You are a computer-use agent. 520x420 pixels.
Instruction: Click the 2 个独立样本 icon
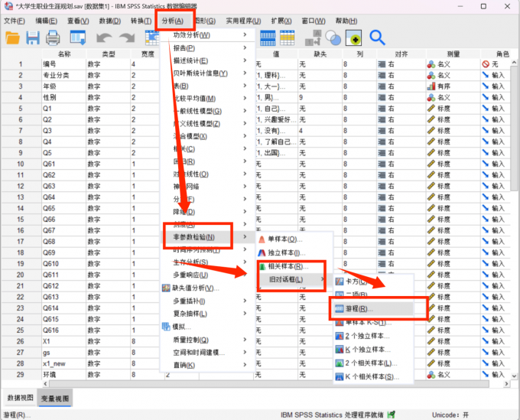click(x=340, y=336)
